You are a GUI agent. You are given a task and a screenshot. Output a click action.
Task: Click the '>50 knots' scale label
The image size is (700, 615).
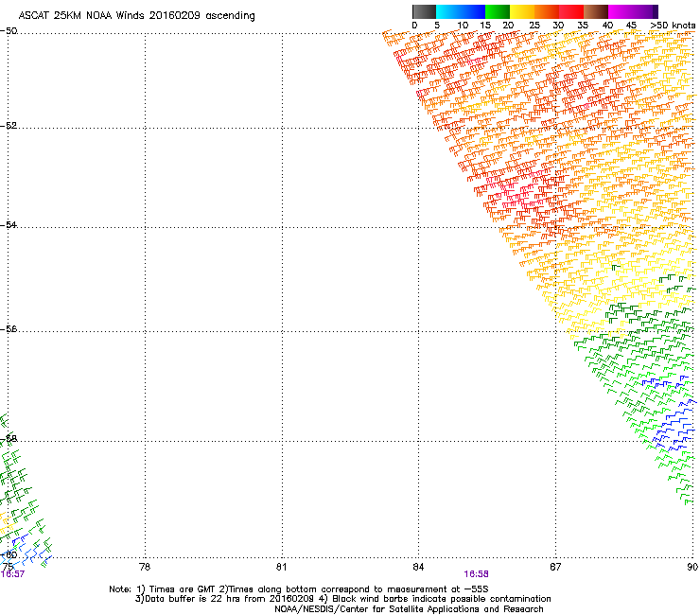tap(673, 26)
